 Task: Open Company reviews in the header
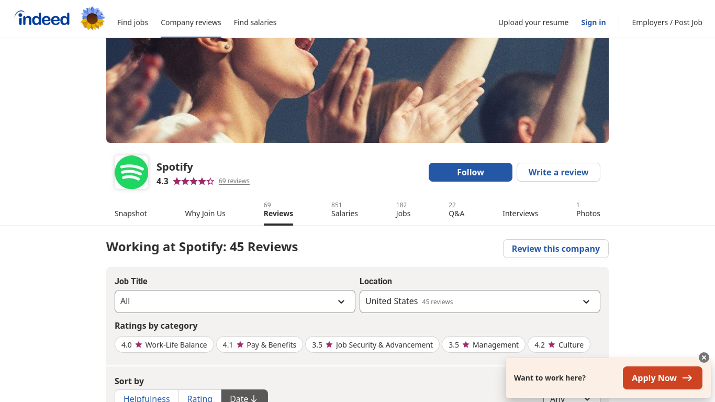191,22
